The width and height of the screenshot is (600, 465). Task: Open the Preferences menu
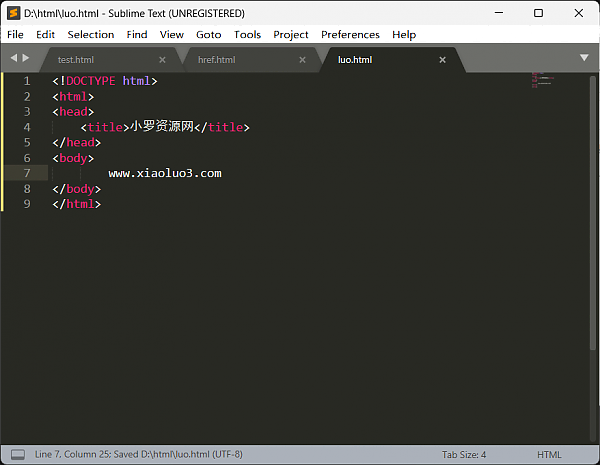point(350,34)
